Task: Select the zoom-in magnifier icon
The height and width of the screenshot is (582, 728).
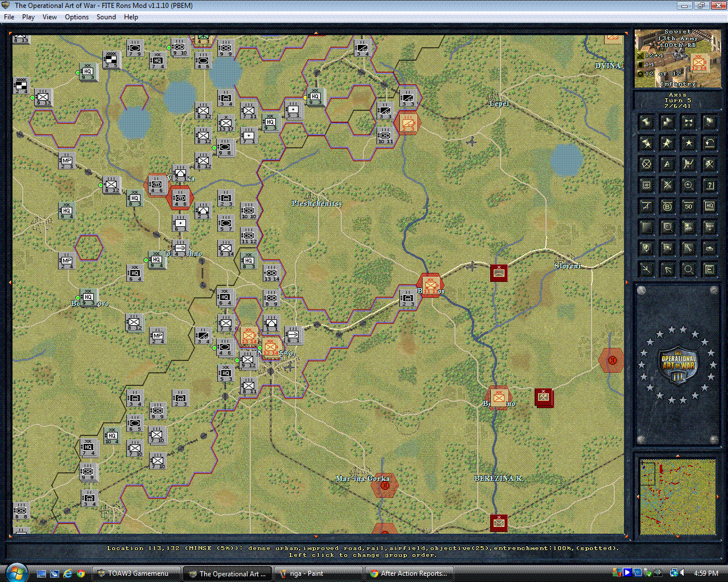Action: 688,186
